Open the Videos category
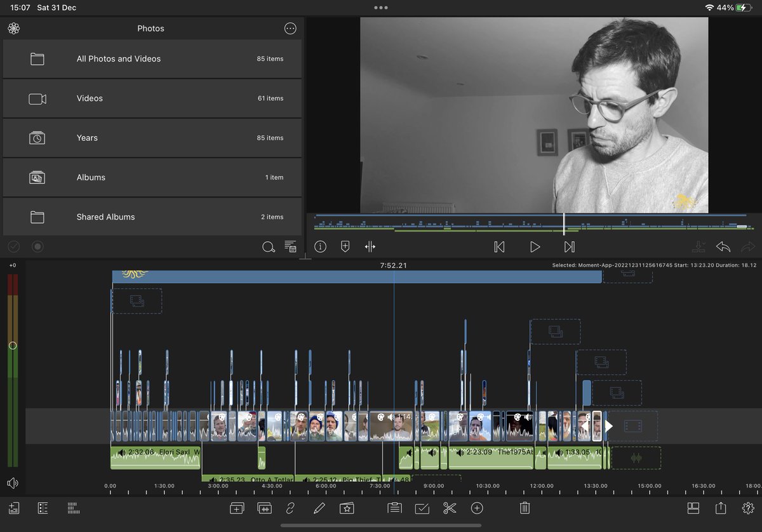This screenshot has height=532, width=762. coord(152,98)
